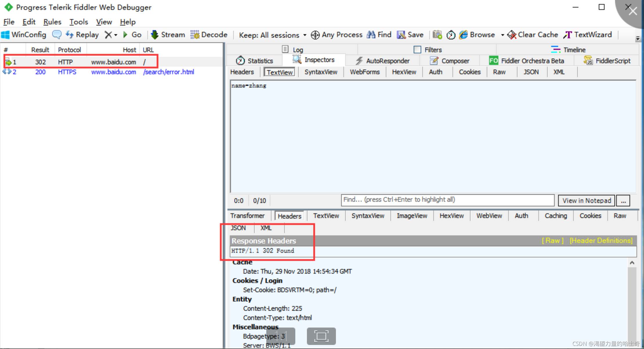Click the [Header Definitions] link
The height and width of the screenshot is (349, 644).
tap(601, 241)
